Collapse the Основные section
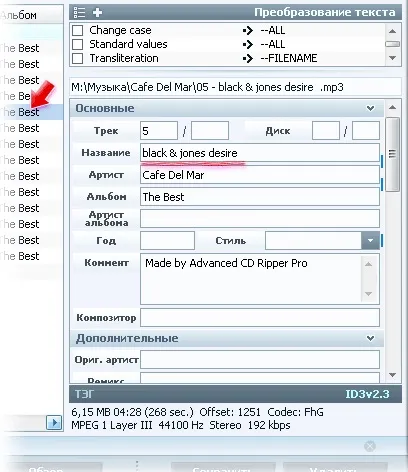408x472 pixels. pyautogui.click(x=370, y=108)
